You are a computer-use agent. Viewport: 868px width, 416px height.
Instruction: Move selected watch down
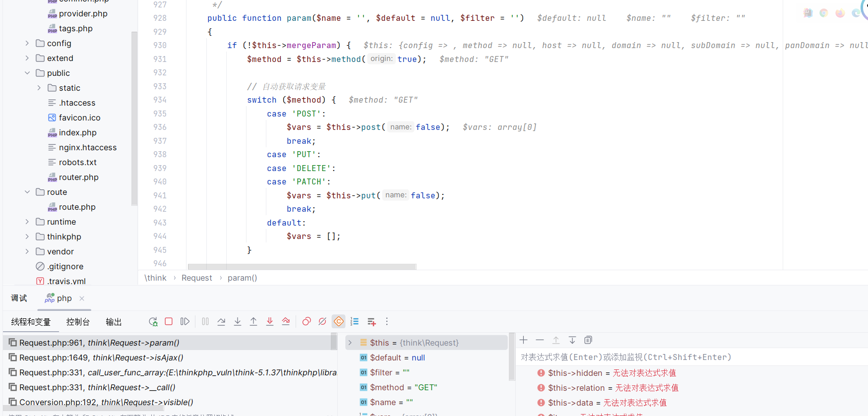(572, 340)
